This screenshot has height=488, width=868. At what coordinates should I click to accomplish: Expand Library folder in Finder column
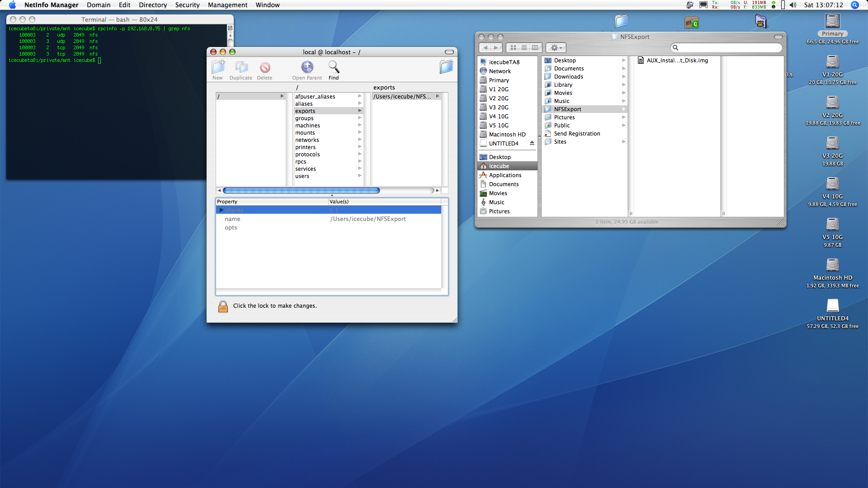click(624, 84)
